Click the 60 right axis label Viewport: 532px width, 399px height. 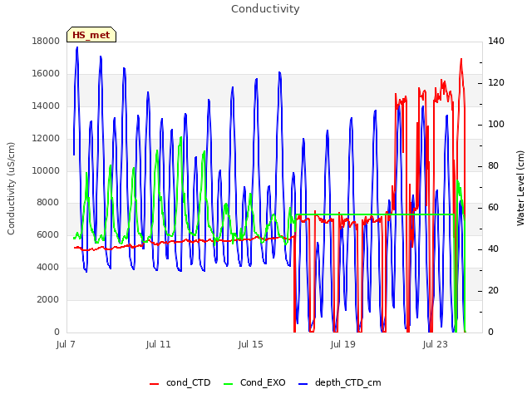pyautogui.click(x=493, y=208)
